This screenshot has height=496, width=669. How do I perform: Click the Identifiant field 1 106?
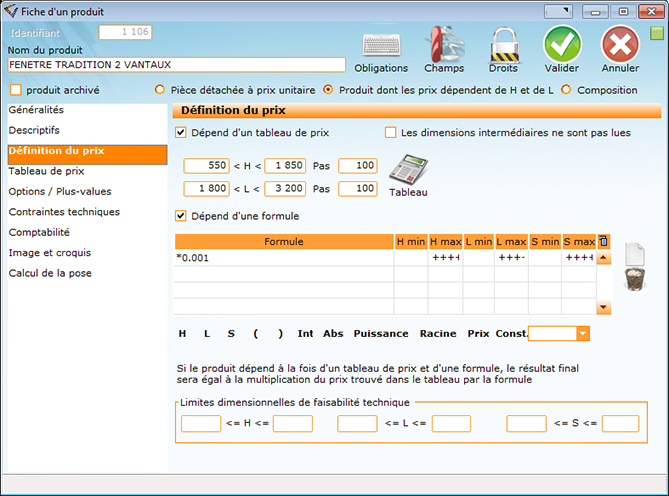click(125, 32)
